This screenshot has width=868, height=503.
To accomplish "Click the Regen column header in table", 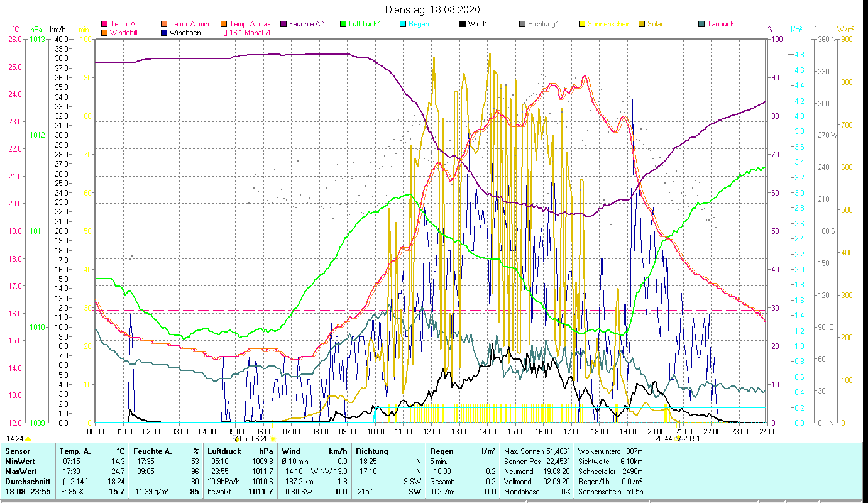I will click(441, 451).
